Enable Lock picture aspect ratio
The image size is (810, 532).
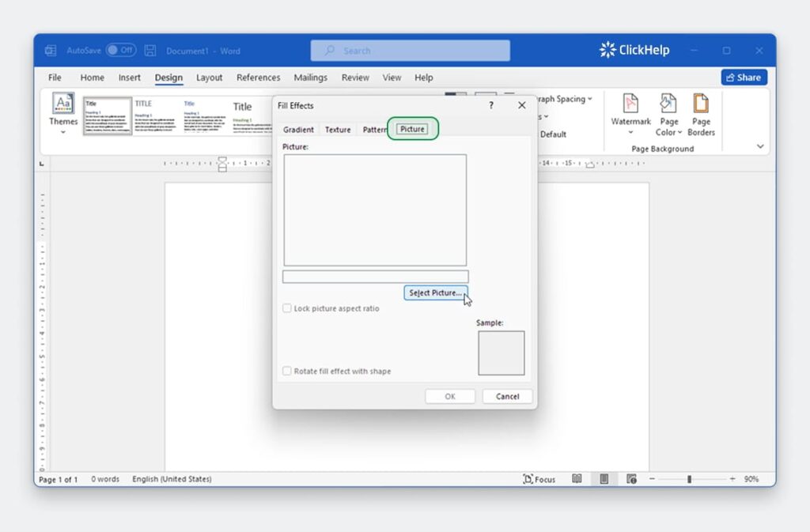pos(287,308)
